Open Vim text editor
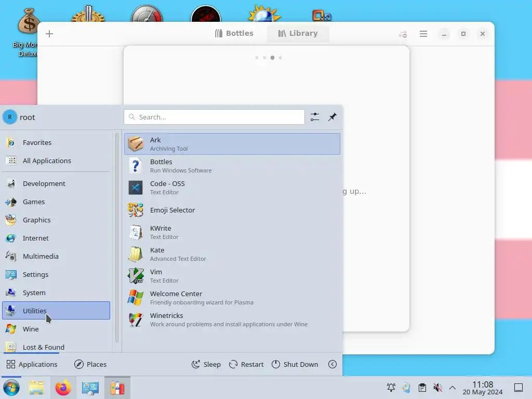The width and height of the screenshot is (532, 399). (x=232, y=276)
